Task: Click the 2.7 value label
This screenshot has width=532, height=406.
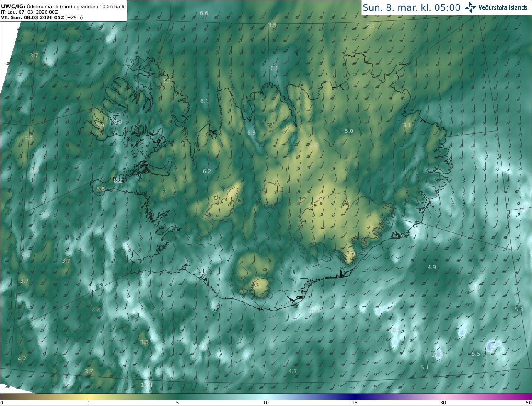Action: (x=371, y=26)
